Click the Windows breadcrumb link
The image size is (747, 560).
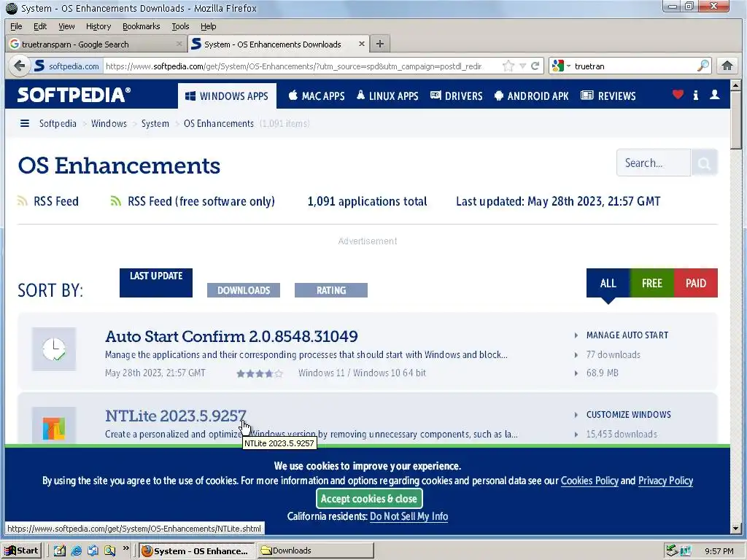(x=109, y=123)
